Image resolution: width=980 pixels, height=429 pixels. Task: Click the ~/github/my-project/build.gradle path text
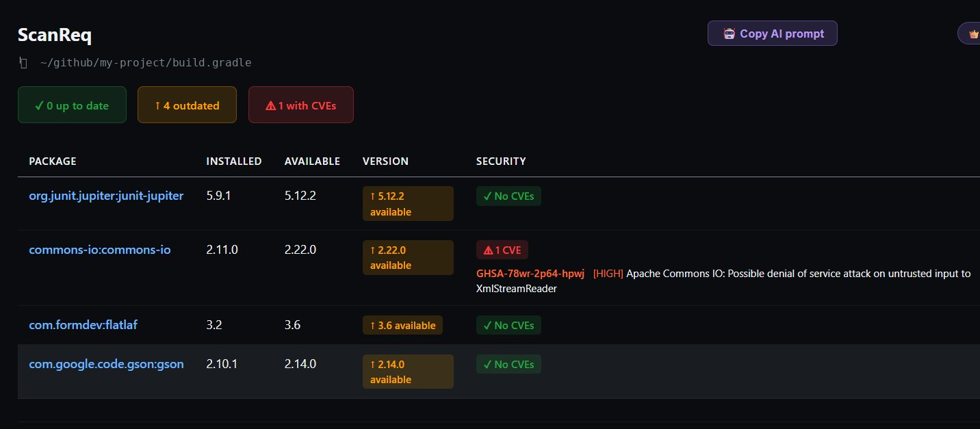pyautogui.click(x=146, y=63)
